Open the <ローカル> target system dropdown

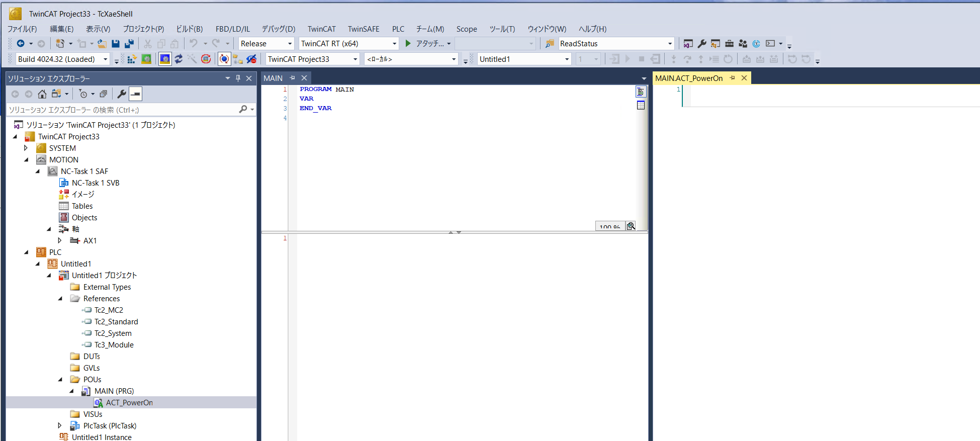pos(454,59)
